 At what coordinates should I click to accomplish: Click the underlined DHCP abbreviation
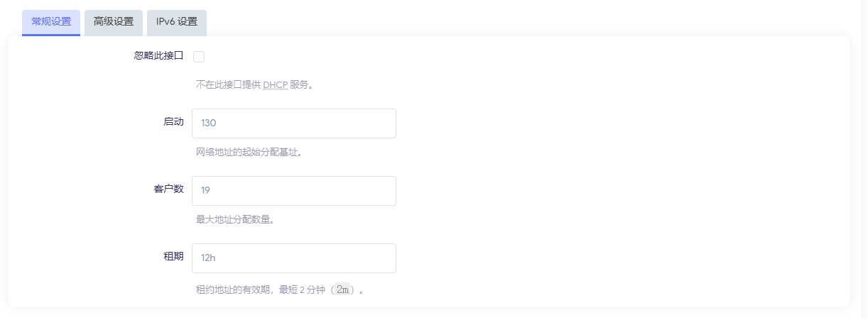coord(275,85)
